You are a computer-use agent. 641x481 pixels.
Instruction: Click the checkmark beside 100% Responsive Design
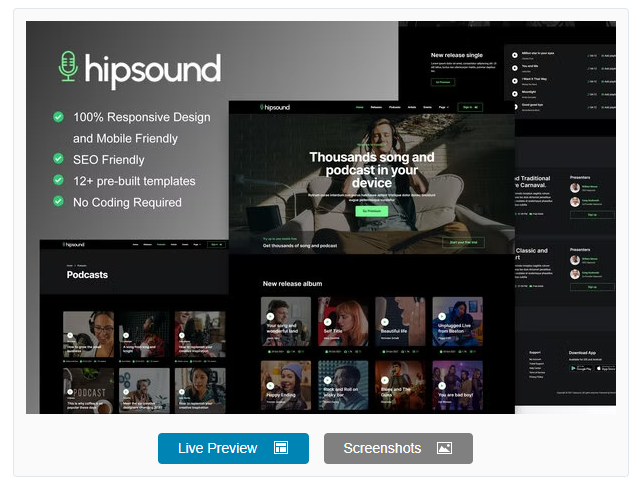58,117
